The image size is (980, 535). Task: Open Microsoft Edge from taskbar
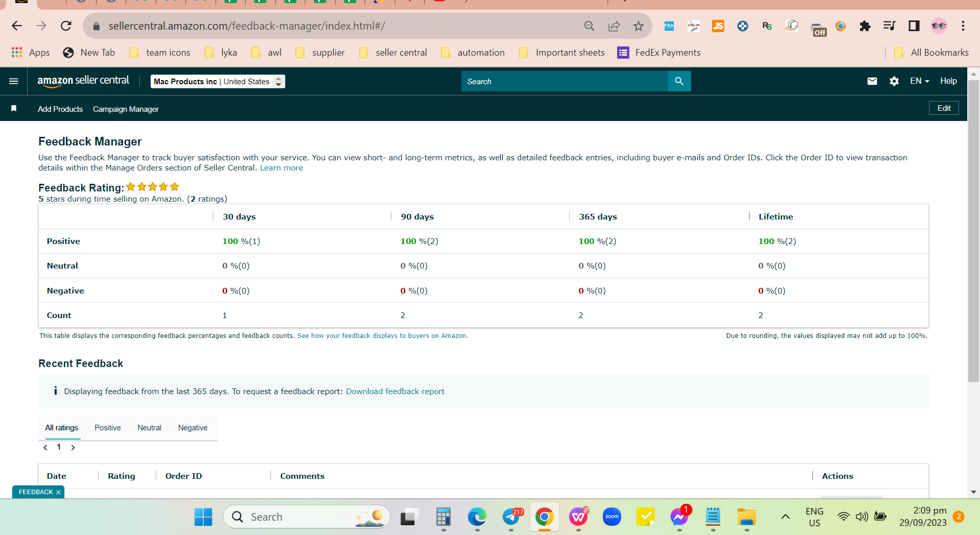477,517
